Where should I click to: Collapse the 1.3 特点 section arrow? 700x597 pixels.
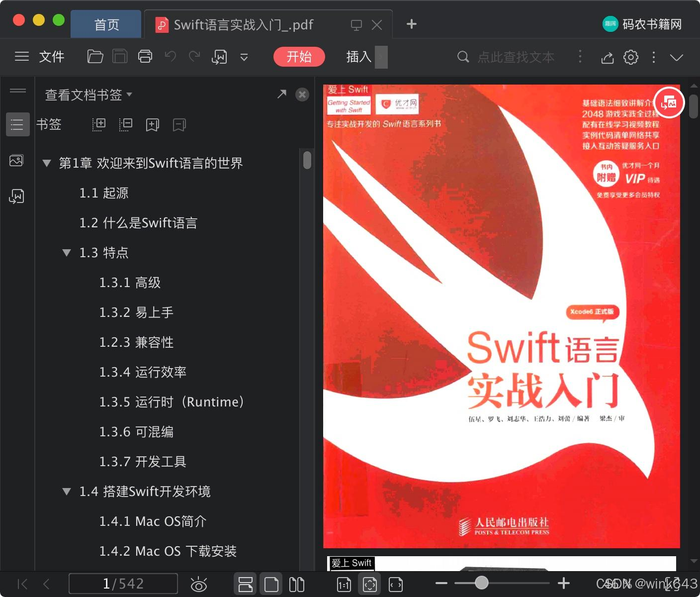point(67,253)
